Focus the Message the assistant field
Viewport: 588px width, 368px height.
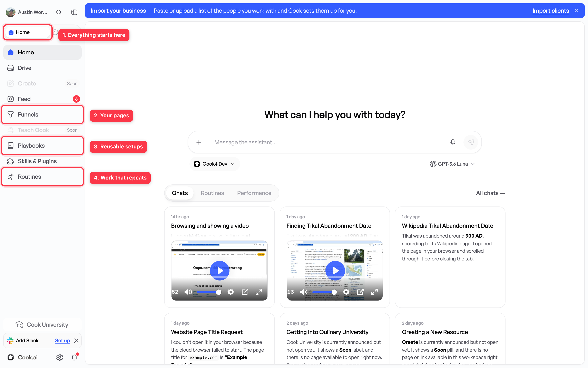point(328,142)
